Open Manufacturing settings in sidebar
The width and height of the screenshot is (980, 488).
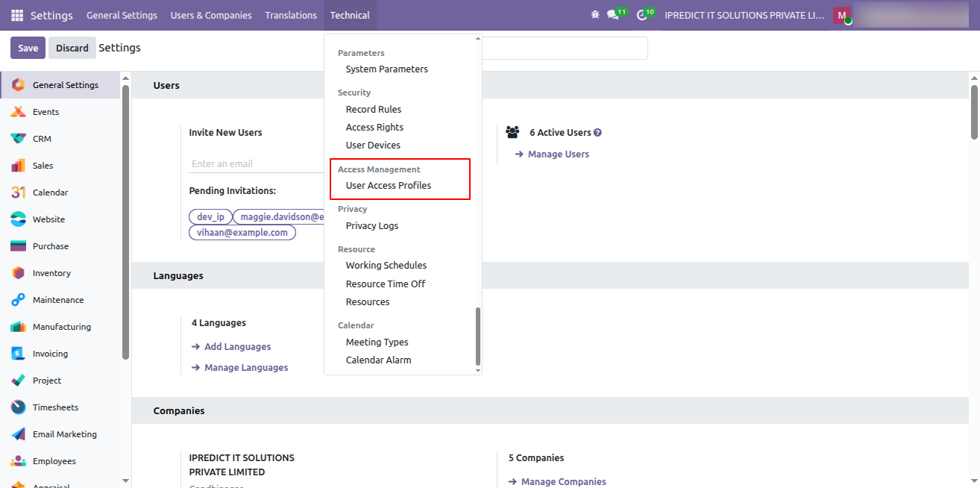(x=60, y=327)
